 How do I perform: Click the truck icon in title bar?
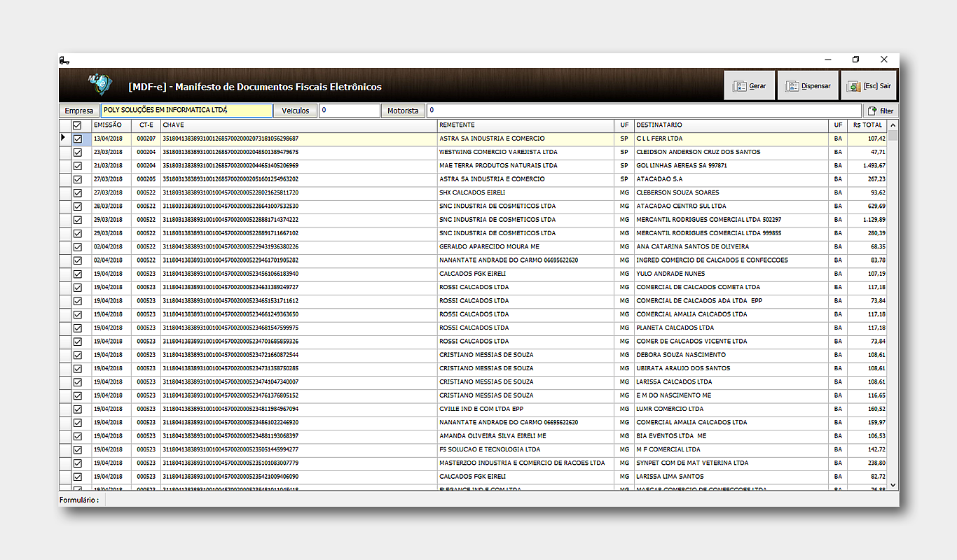pos(64,60)
